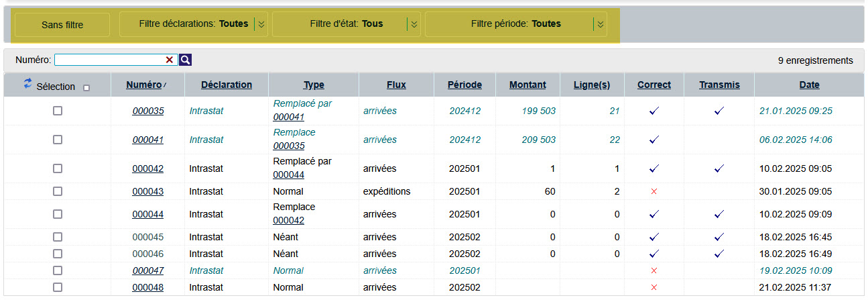Click the red X for row 000043
The width and height of the screenshot is (868, 300).
click(x=654, y=192)
